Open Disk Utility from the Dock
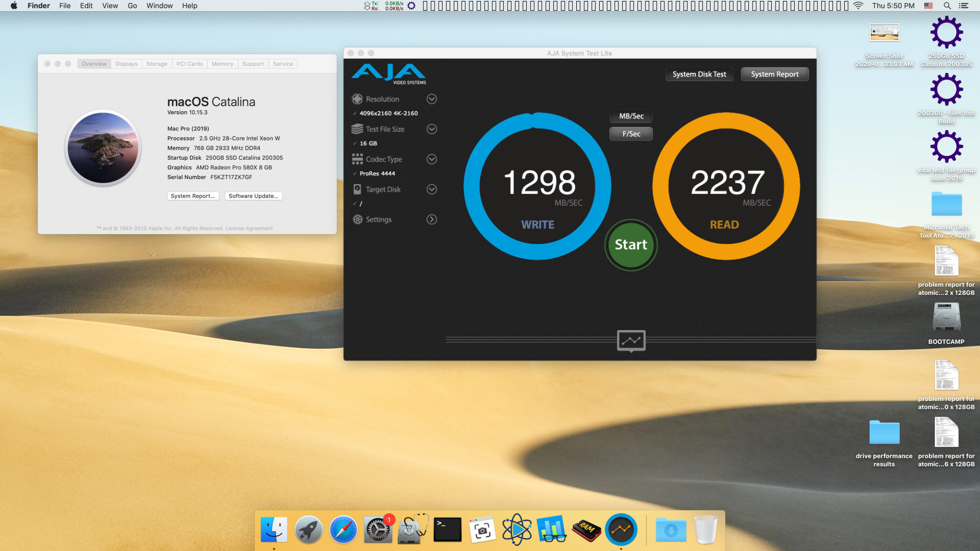Viewport: 980px width, 551px height. point(413,529)
